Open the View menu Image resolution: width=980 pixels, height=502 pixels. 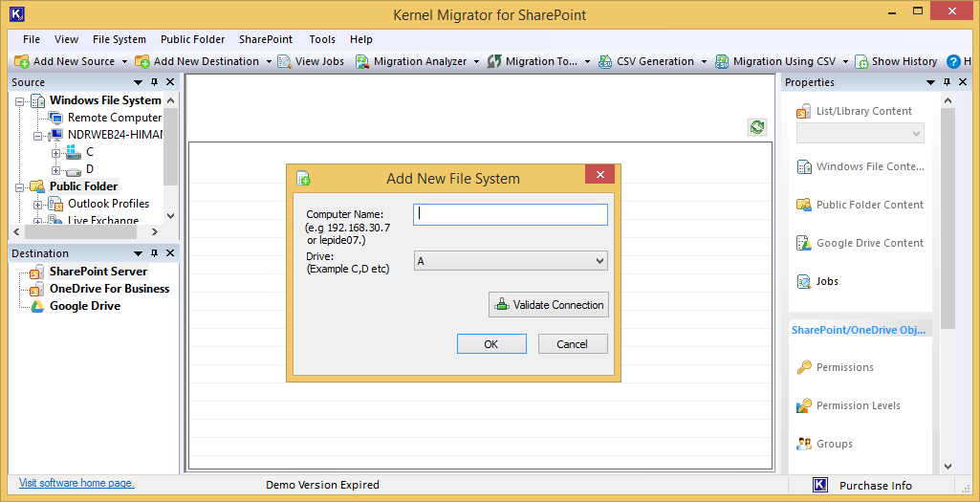(x=66, y=39)
